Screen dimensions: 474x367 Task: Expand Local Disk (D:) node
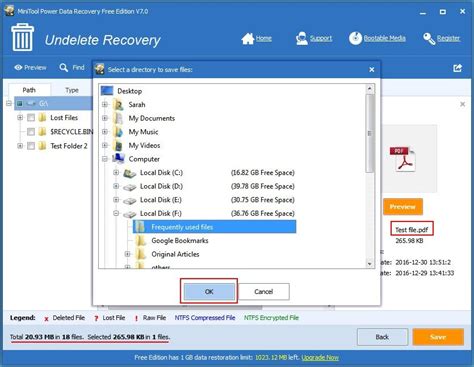click(116, 186)
